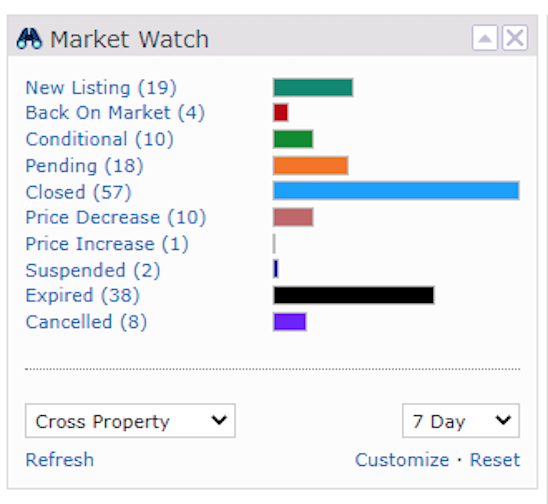Open Closed (57) listings

pos(78,192)
